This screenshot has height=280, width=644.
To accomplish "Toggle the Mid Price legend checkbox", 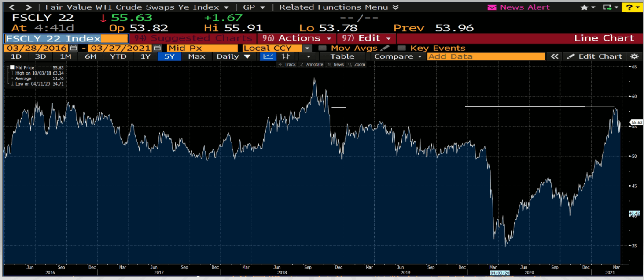I will click(12, 67).
